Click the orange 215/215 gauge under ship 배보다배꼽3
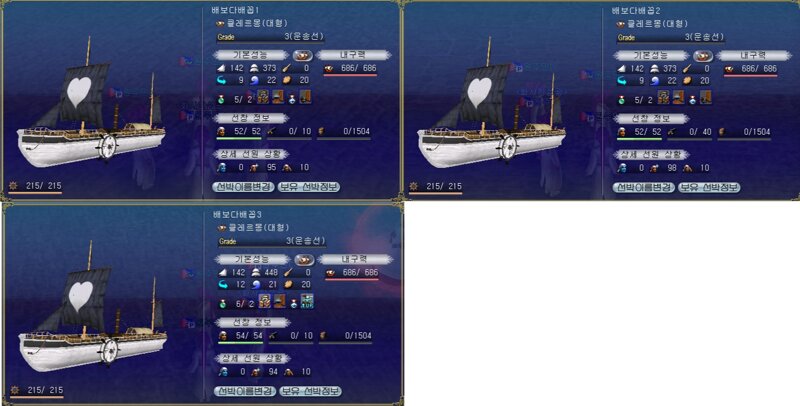Screen dimensions: 800x406 (x=37, y=397)
